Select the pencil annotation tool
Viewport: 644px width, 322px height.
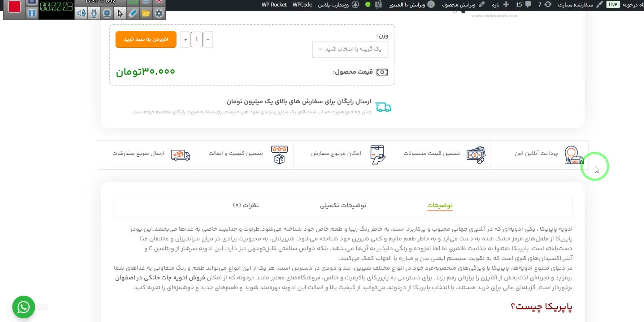pyautogui.click(x=133, y=13)
